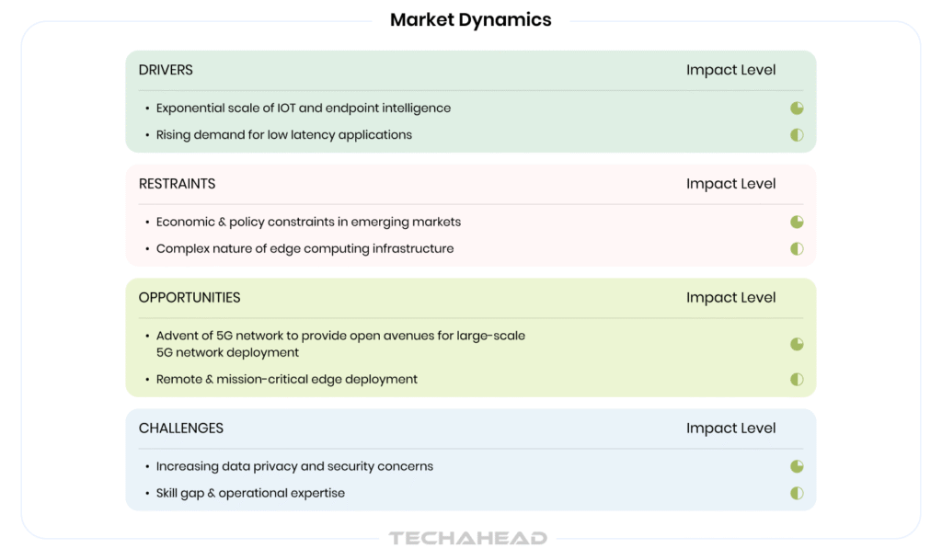Click Impact Level label in Restraints section
The width and height of the screenshot is (942, 560).
(x=730, y=184)
